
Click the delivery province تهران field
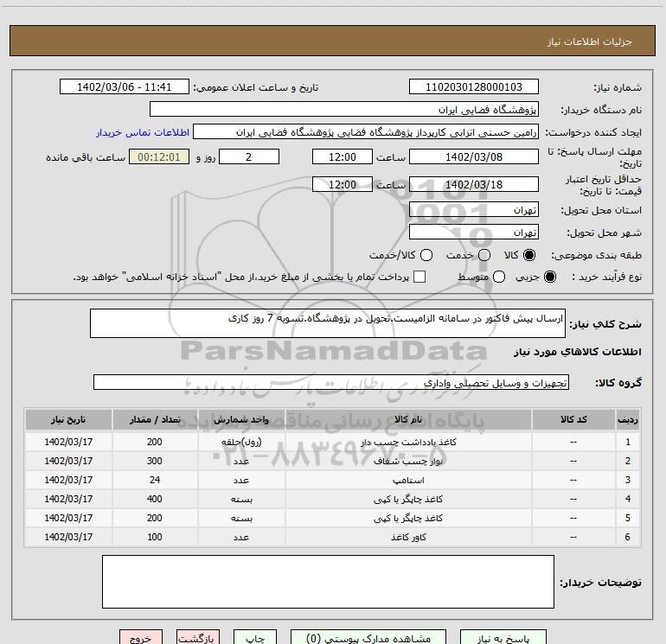coord(474,209)
